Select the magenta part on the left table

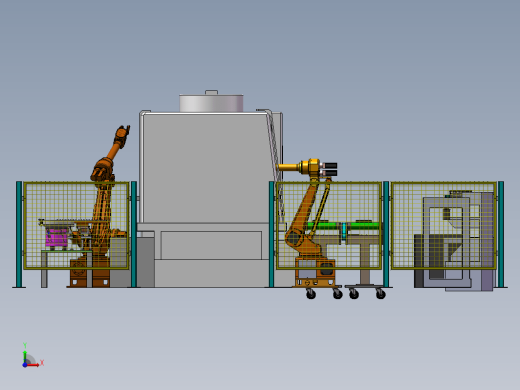coord(56,238)
